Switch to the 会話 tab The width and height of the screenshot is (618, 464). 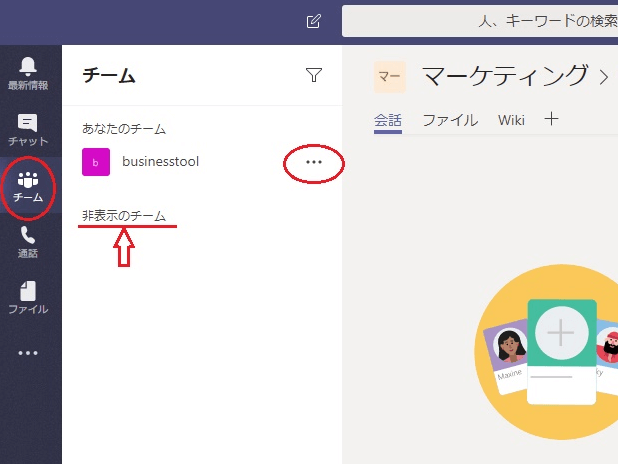pos(388,120)
